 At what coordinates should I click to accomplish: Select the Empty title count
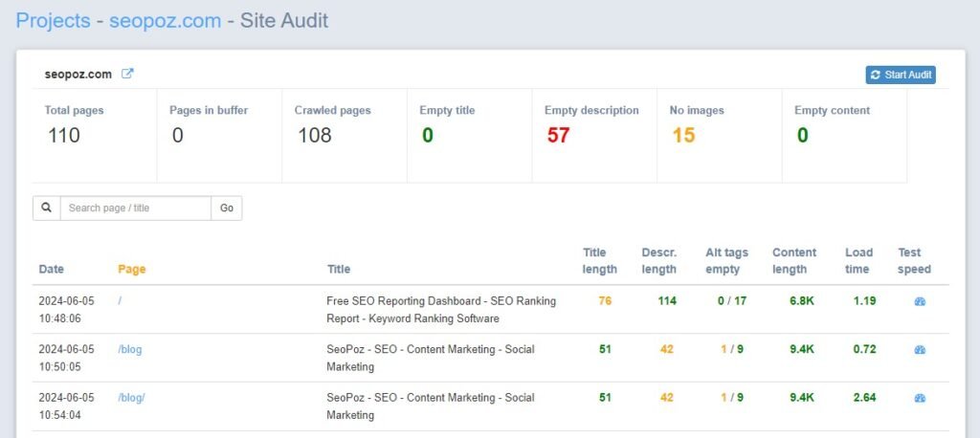pos(428,135)
